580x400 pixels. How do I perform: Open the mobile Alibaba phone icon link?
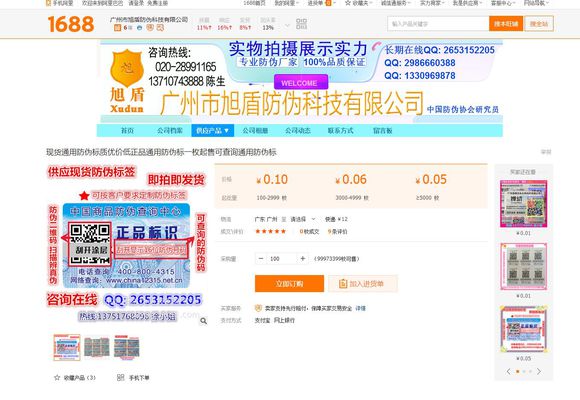48,3
